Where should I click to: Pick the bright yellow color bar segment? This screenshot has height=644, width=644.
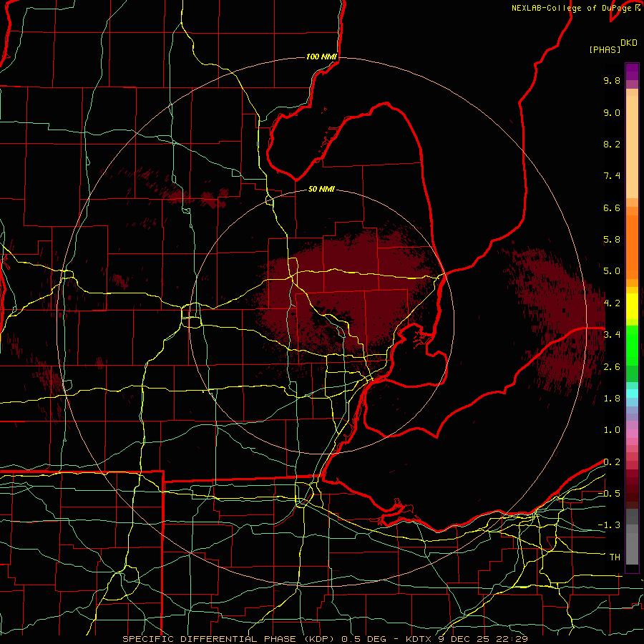click(632, 306)
